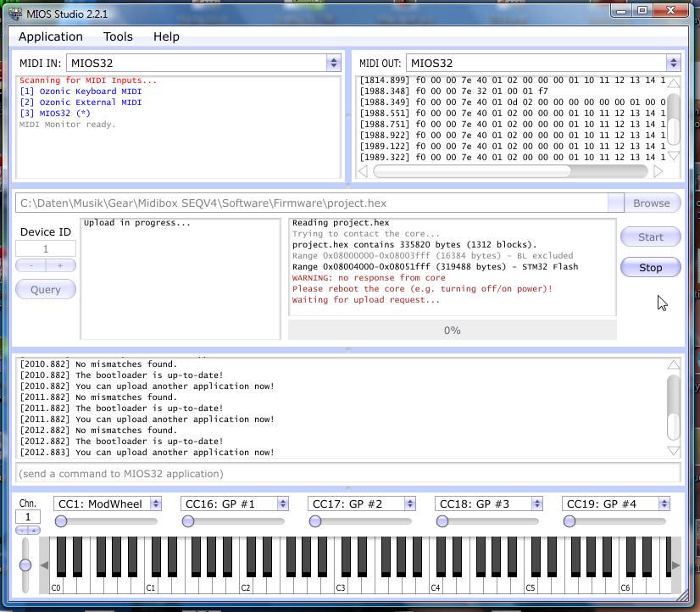Image resolution: width=700 pixels, height=612 pixels.
Task: Play the C5 key on keyboard
Action: [531, 585]
